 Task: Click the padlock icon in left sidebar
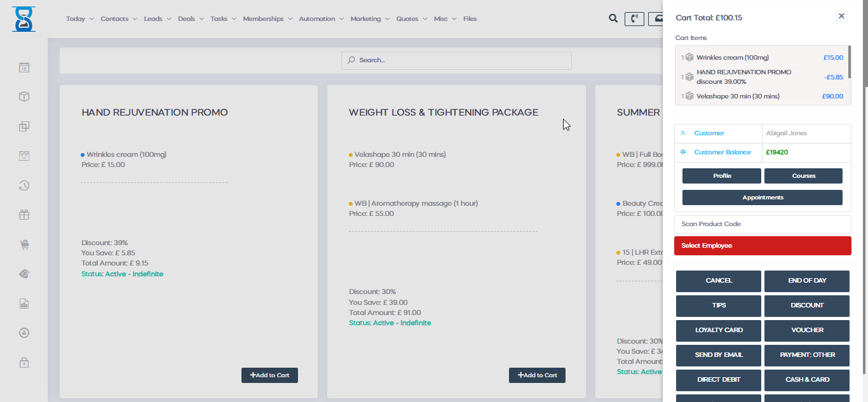pos(24,363)
